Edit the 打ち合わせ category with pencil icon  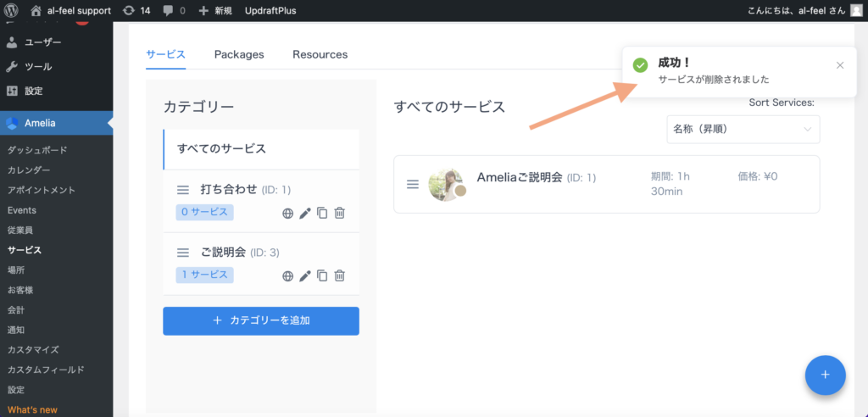[x=305, y=214]
